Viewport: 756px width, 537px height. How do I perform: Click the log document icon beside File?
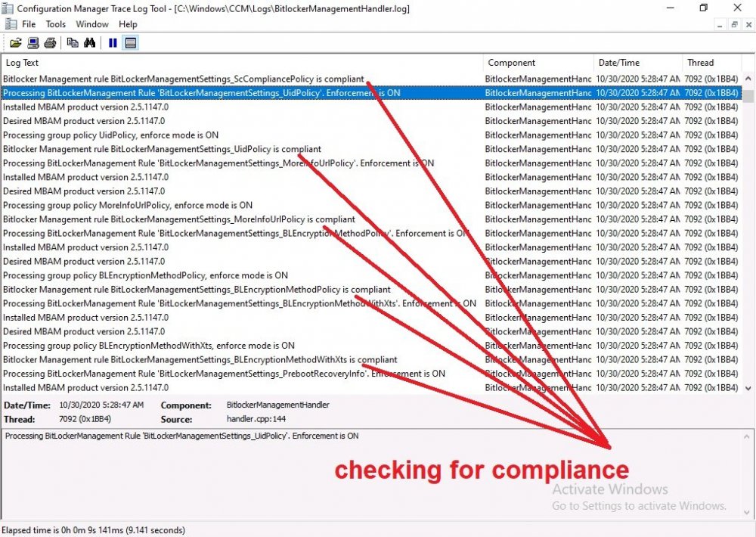[x=11, y=24]
